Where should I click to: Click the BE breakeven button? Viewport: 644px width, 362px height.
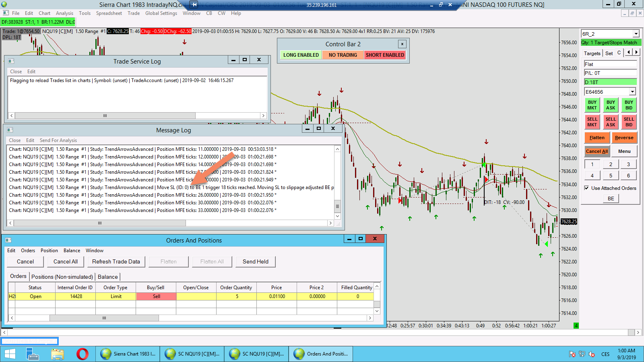(611, 198)
